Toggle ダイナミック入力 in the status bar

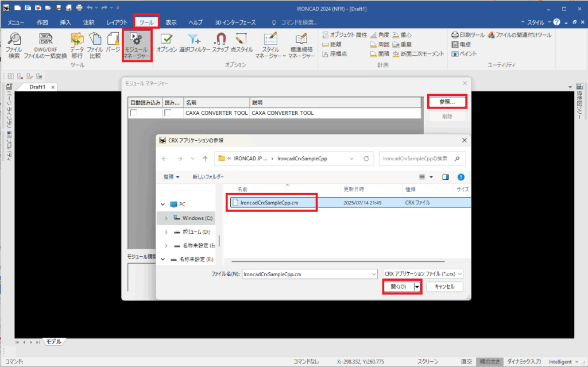point(523,362)
